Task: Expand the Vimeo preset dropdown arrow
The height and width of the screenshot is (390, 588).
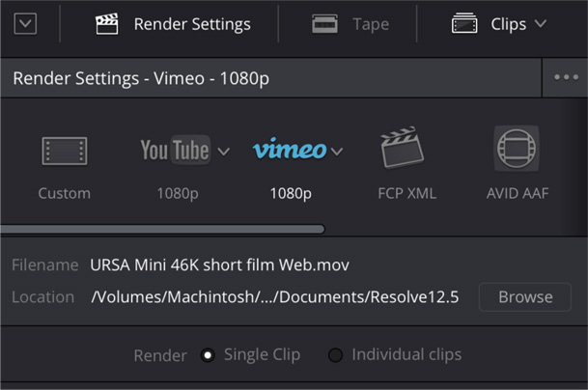Action: point(336,152)
